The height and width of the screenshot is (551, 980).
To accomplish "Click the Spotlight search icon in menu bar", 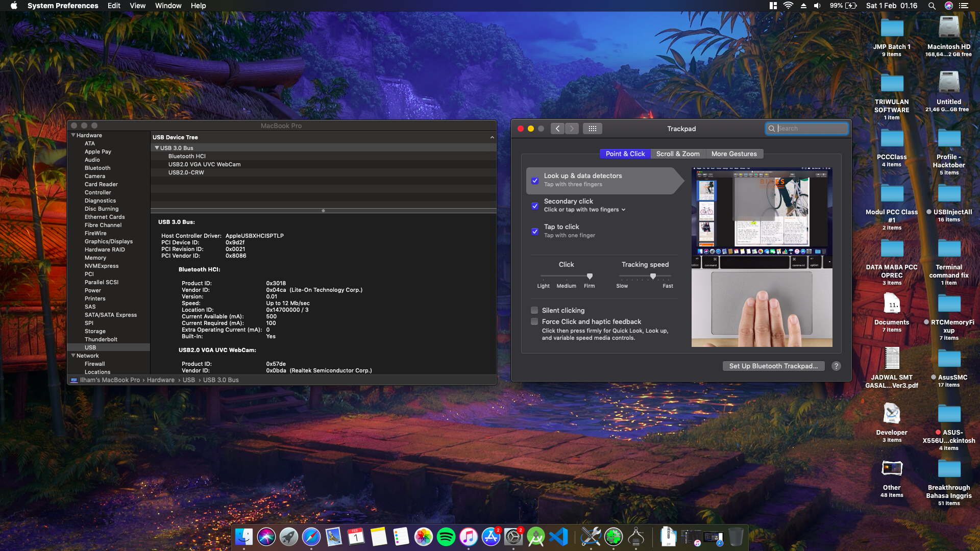I will (932, 6).
